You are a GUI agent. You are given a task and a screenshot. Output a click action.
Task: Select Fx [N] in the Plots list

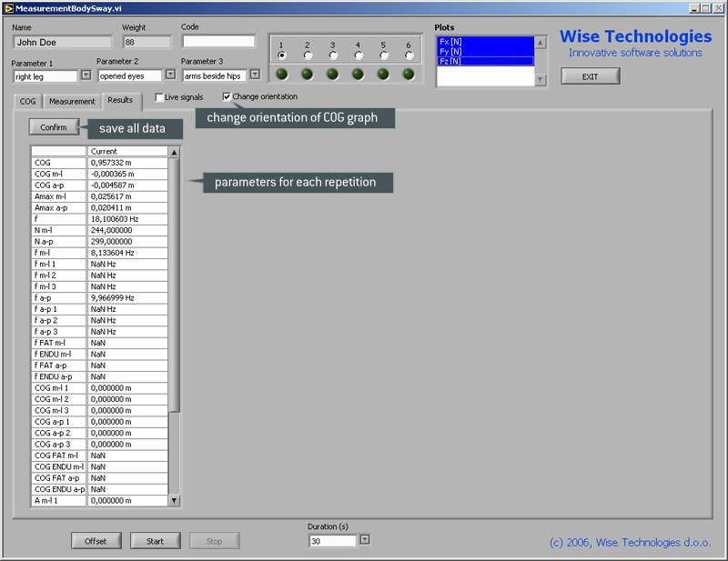pos(486,42)
